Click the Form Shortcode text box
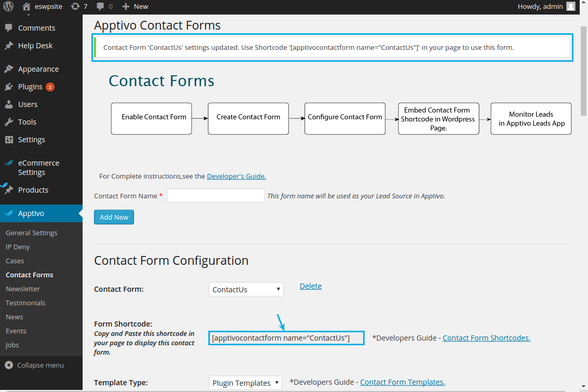 [x=286, y=338]
